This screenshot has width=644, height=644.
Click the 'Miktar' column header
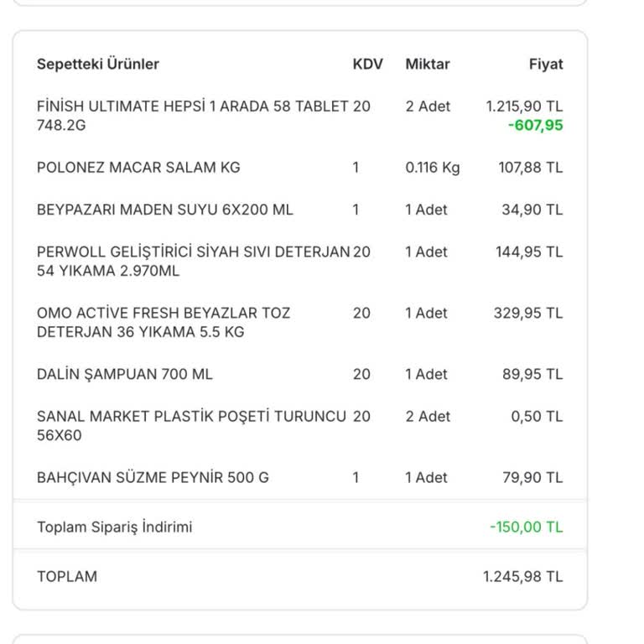tap(428, 64)
